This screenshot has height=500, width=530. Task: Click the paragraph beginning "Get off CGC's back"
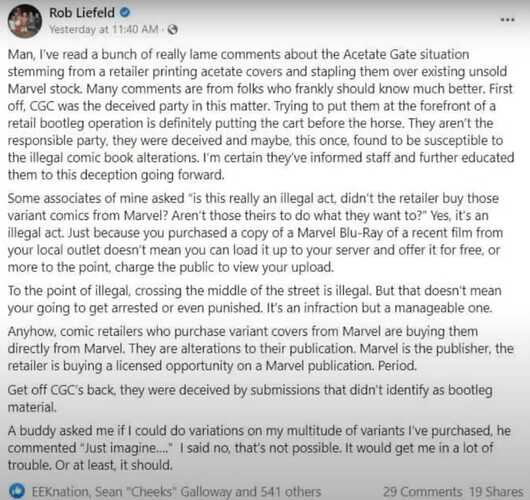click(250, 398)
